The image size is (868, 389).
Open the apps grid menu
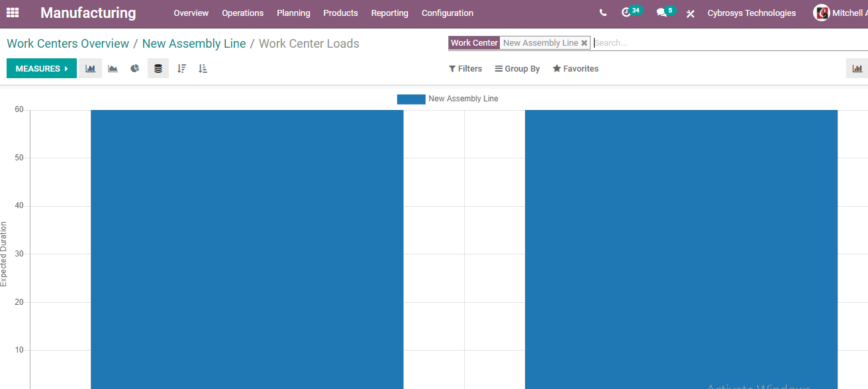pyautogui.click(x=13, y=13)
